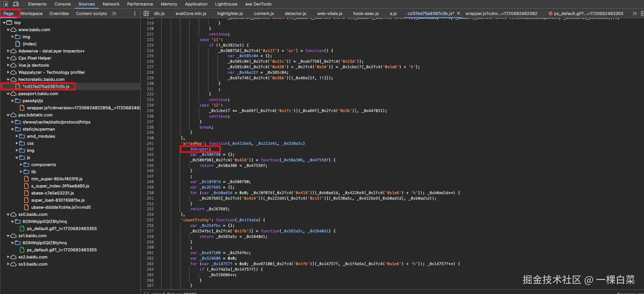Open super_load-8301698f5e.js file
This screenshot has height=294, width=644.
pos(58,200)
